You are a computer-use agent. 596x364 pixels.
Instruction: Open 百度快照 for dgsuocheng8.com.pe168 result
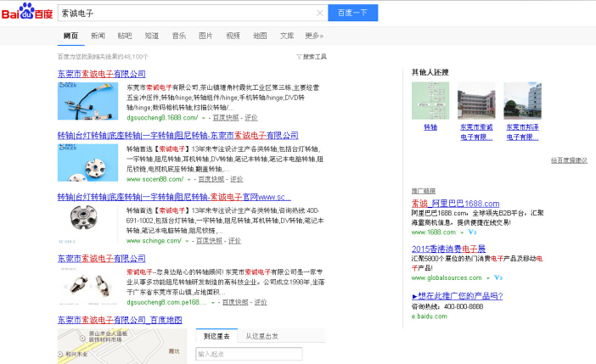coord(235,302)
